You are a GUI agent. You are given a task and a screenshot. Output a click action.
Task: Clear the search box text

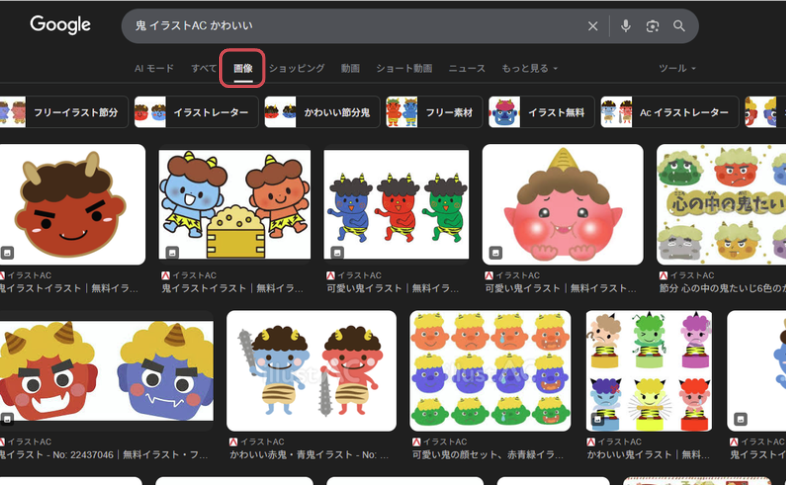[593, 26]
